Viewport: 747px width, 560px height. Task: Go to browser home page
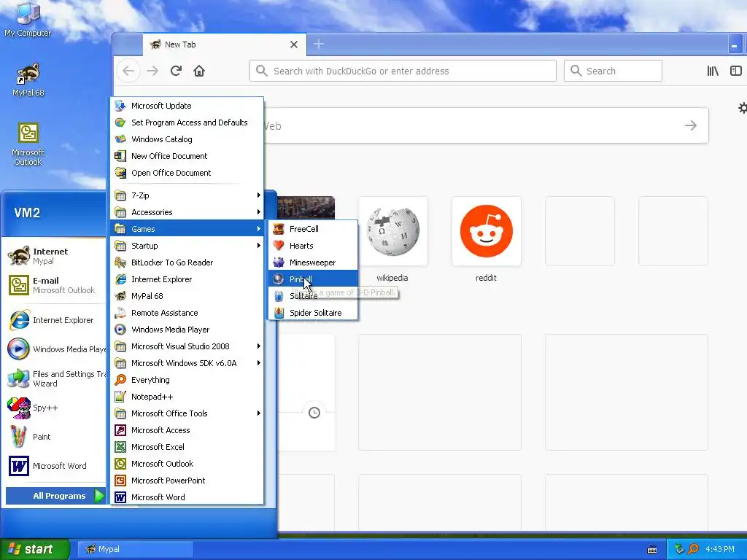pyautogui.click(x=199, y=71)
